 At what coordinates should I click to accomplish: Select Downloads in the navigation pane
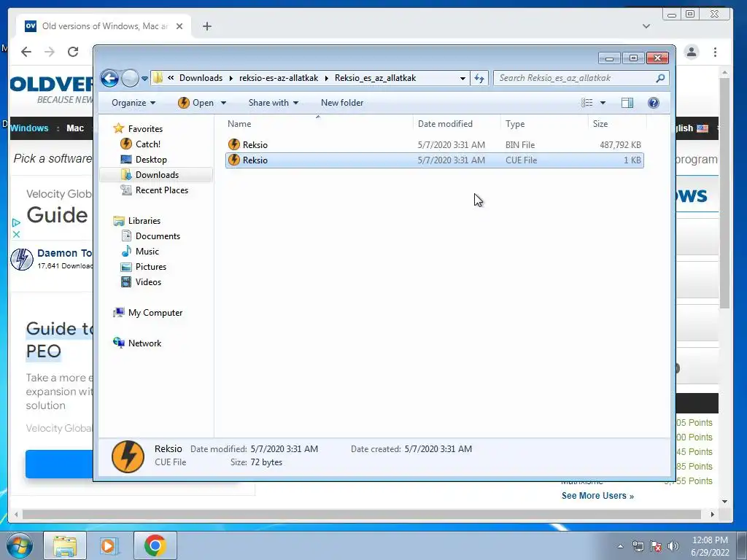pos(157,175)
